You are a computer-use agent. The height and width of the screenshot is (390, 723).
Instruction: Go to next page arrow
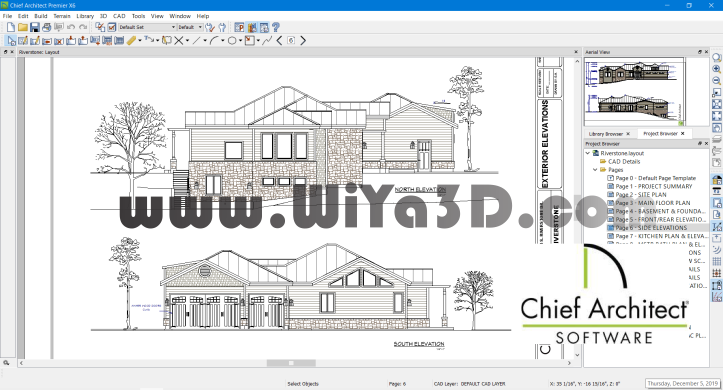(303, 41)
